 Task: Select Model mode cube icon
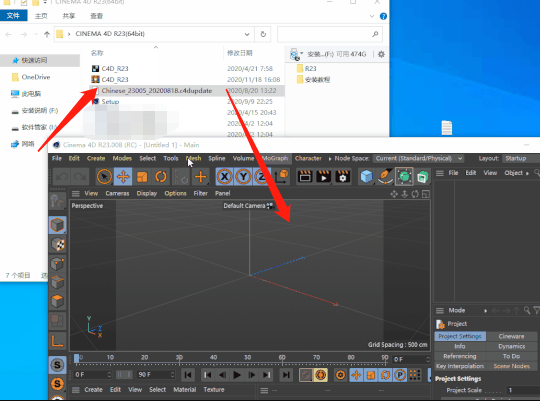coord(57,225)
